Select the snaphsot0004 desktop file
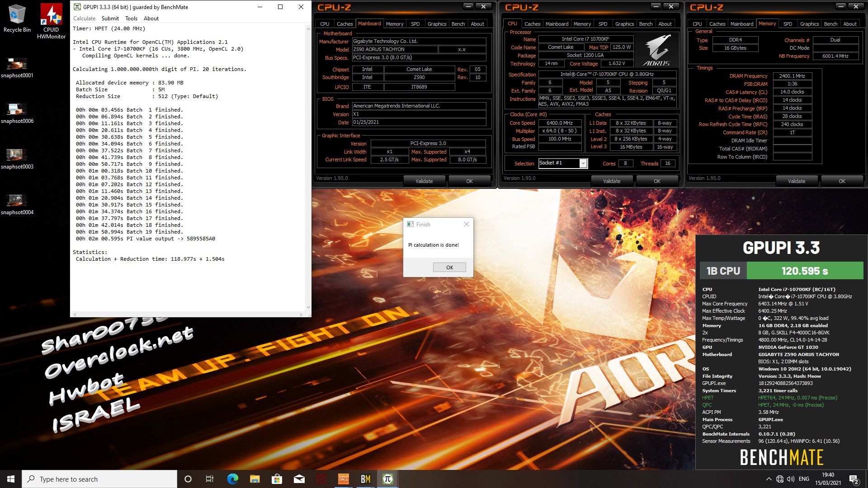The image size is (868, 488). [x=17, y=205]
